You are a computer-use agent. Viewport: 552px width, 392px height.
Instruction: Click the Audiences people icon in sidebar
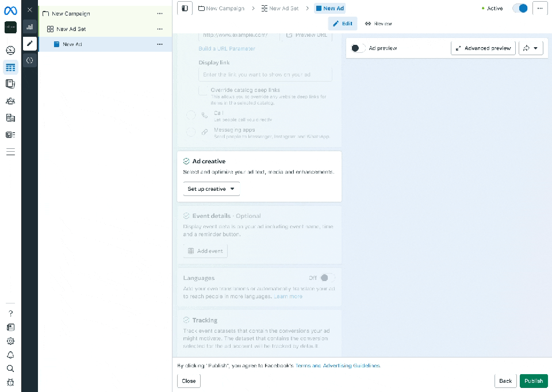point(10,101)
